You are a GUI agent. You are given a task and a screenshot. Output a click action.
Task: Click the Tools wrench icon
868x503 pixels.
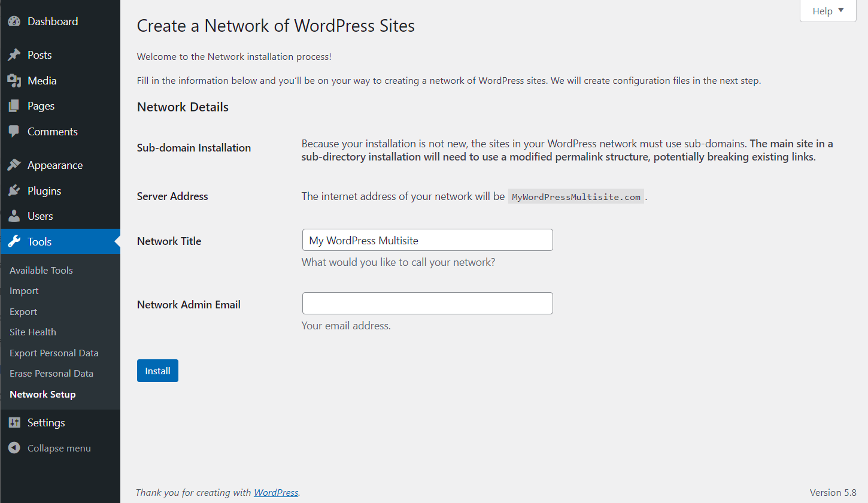(14, 242)
